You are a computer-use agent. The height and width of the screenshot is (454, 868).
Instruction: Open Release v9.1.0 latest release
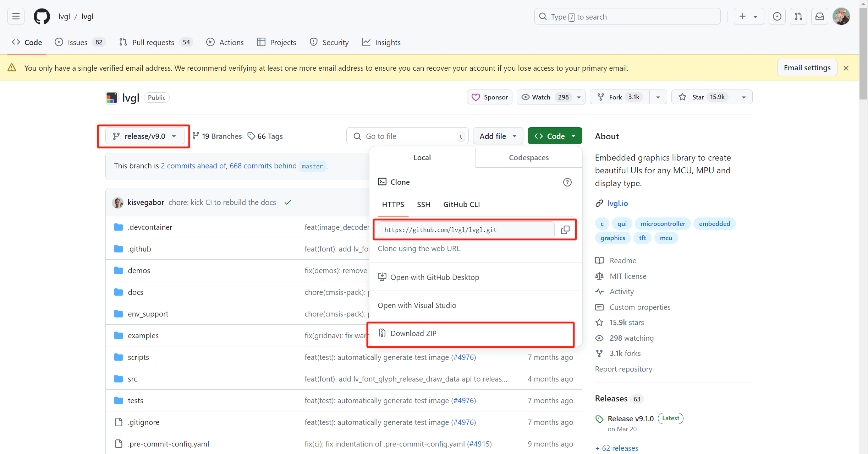tap(631, 418)
